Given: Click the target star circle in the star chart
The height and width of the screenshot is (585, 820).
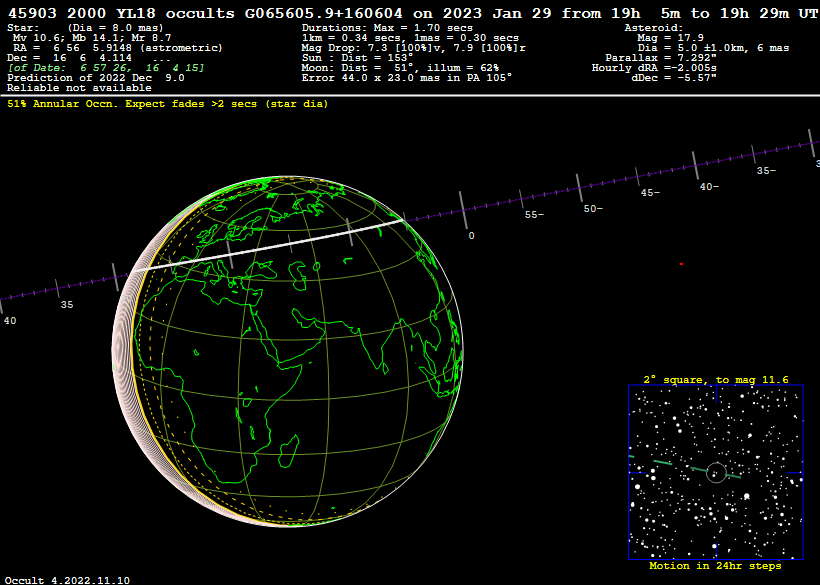Looking at the screenshot, I should point(716,473).
